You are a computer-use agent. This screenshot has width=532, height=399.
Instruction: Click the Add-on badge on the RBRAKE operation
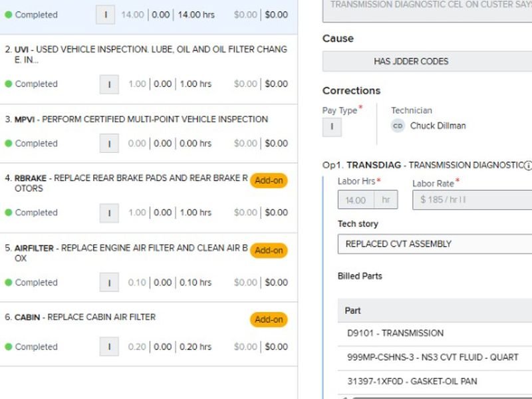[x=269, y=181]
